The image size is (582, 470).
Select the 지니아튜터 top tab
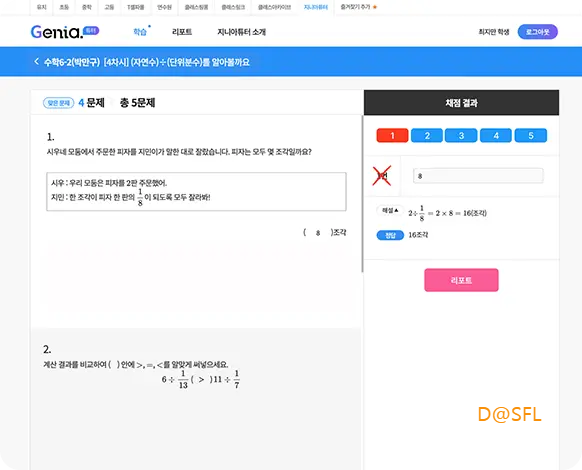click(x=315, y=7)
